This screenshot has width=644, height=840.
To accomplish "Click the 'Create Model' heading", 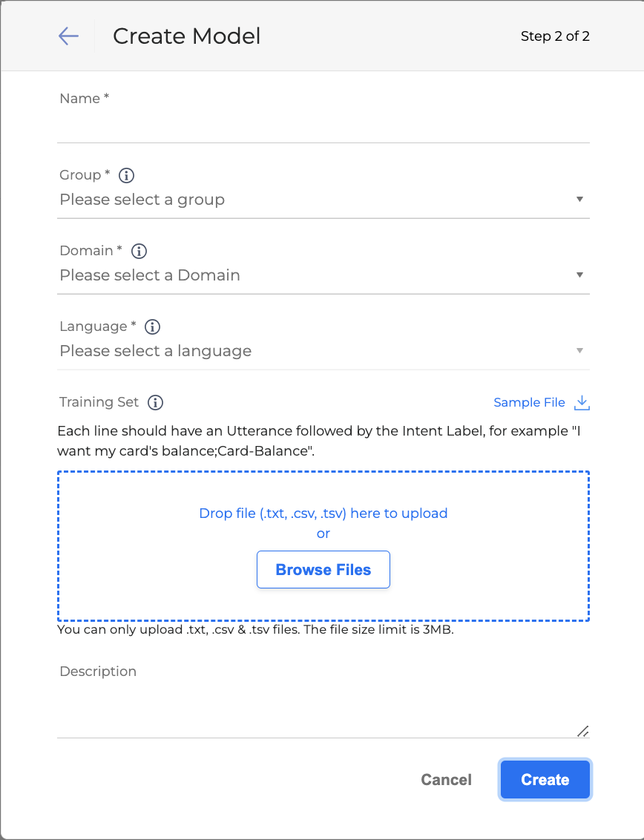I will pos(186,36).
